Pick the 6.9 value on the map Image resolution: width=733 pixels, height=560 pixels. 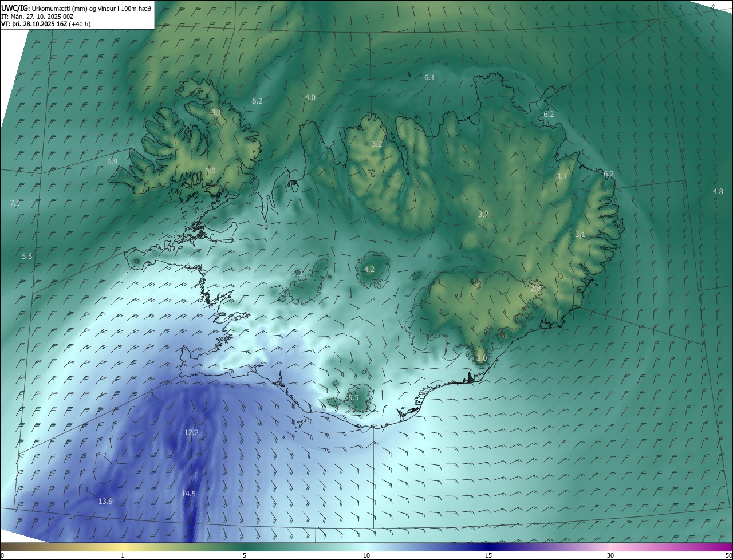tap(112, 161)
